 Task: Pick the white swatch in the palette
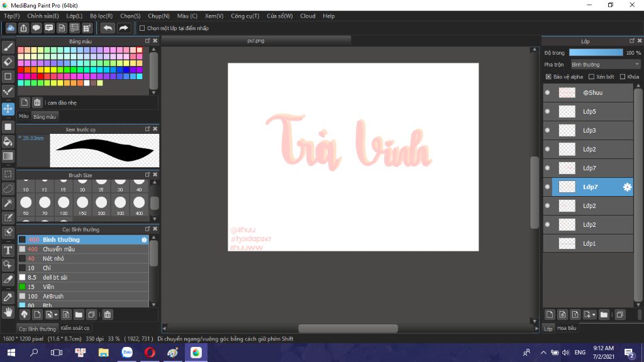[x=87, y=83]
